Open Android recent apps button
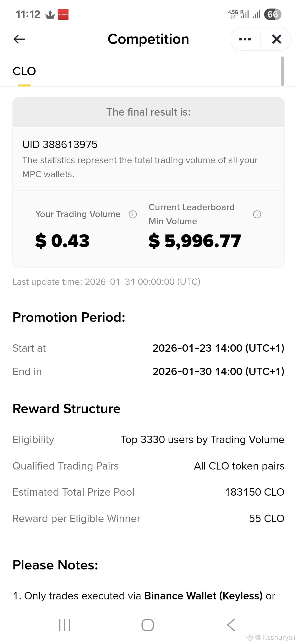This screenshot has width=297, height=644. 65,625
